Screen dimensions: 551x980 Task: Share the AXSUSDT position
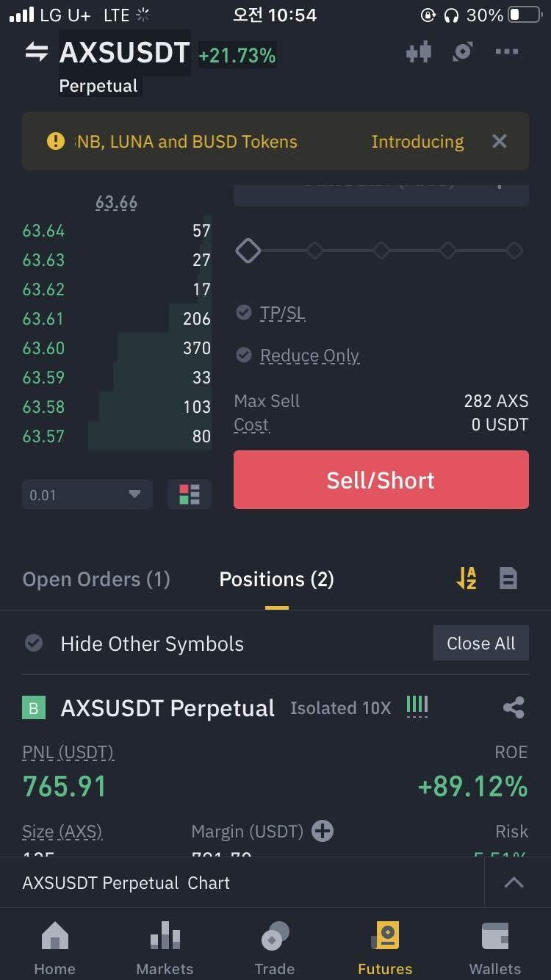514,708
